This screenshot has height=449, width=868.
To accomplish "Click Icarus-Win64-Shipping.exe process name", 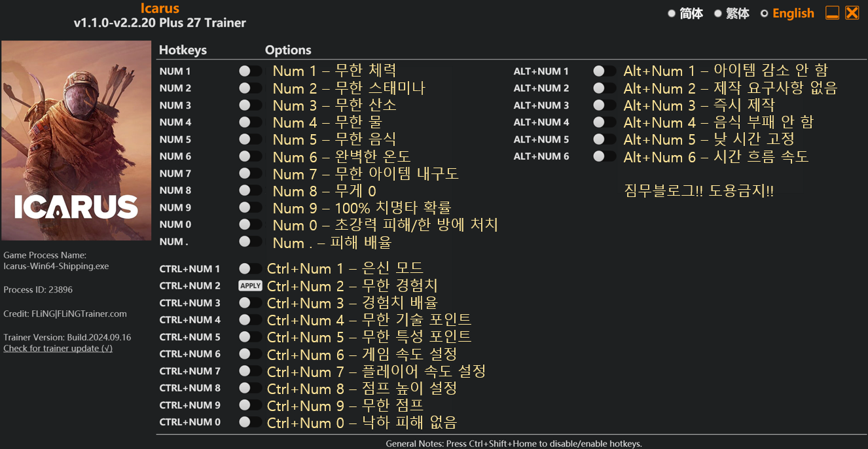I will (56, 266).
